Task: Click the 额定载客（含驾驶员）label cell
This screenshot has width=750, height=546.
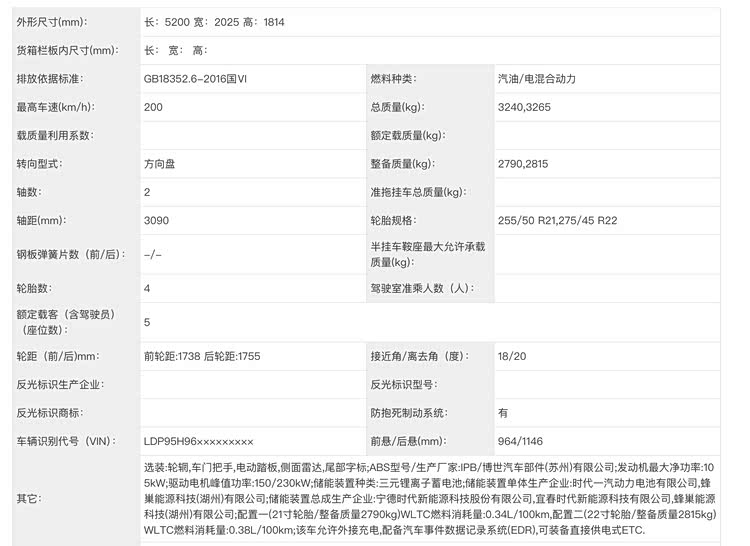Action: pyautogui.click(x=67, y=322)
